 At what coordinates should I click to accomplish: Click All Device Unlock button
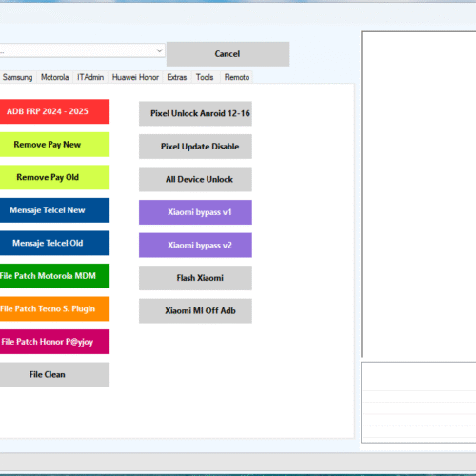[x=195, y=179]
